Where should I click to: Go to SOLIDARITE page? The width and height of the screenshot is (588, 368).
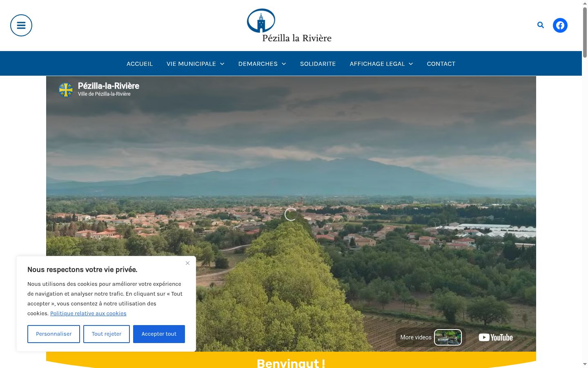point(318,64)
